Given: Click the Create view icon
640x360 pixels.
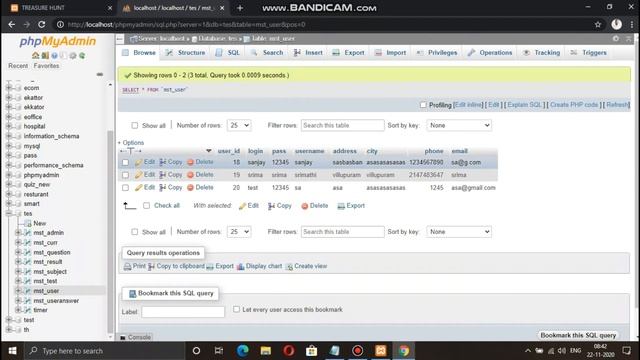Looking at the screenshot, I should click(x=289, y=267).
